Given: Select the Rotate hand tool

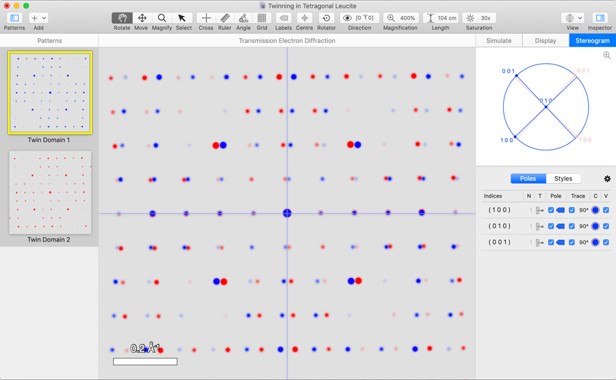Looking at the screenshot, I should (x=122, y=18).
